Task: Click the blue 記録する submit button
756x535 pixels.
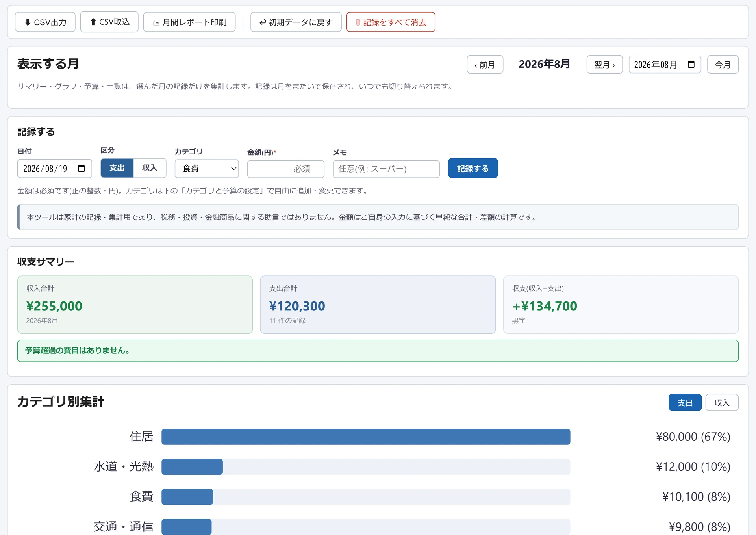Action: 473,168
